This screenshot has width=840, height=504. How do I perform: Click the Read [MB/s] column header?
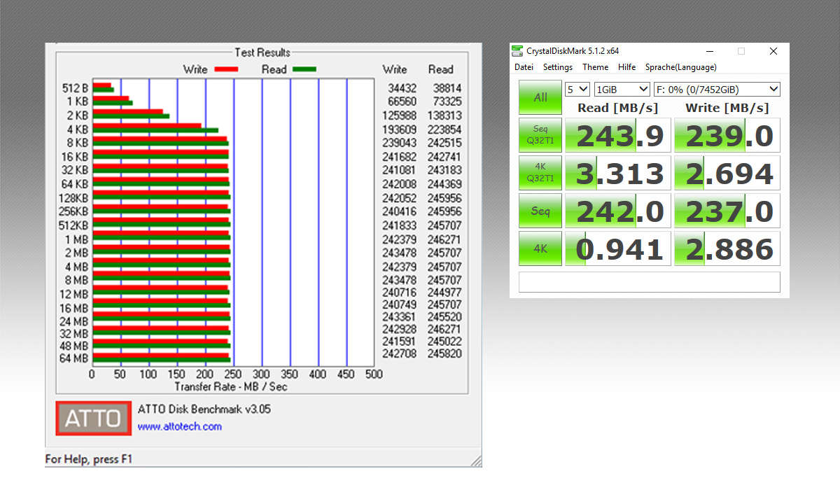(617, 108)
